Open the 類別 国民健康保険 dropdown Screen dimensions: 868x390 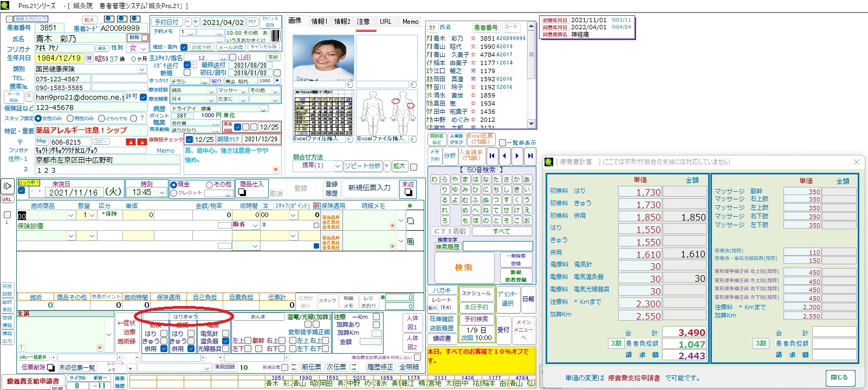[142, 69]
